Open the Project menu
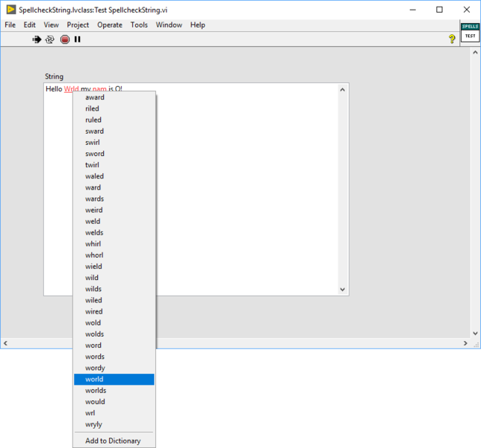481x448 pixels. tap(78, 25)
